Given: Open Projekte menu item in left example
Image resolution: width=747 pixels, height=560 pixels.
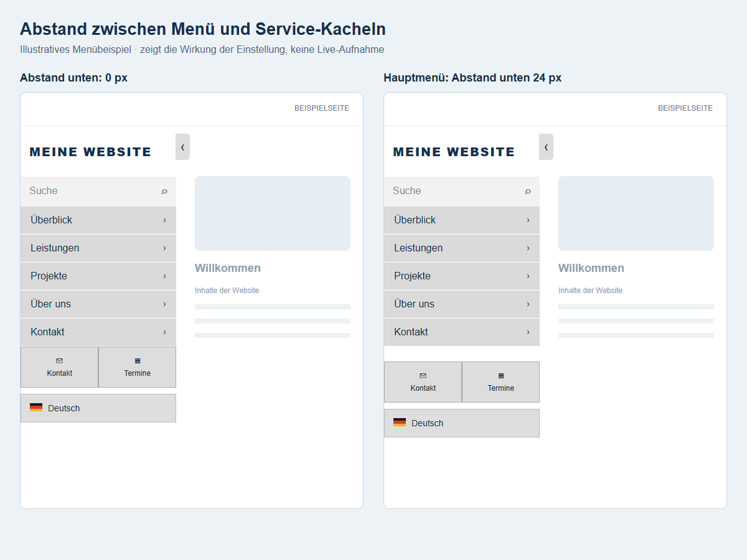Looking at the screenshot, I should (x=98, y=276).
